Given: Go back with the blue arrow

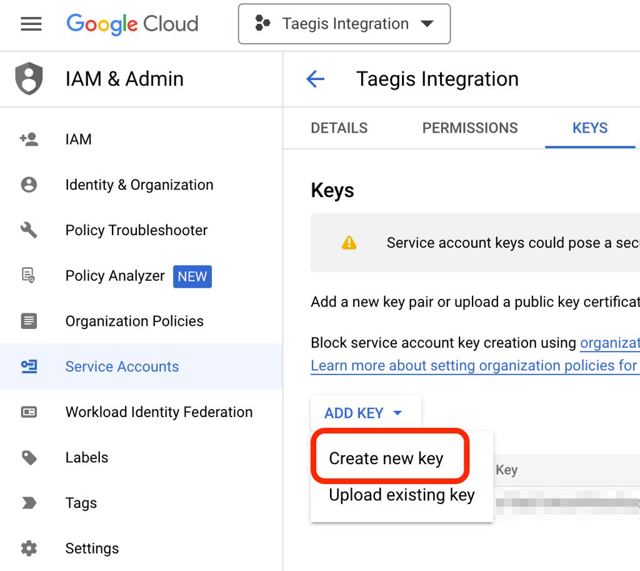Looking at the screenshot, I should click(x=316, y=79).
